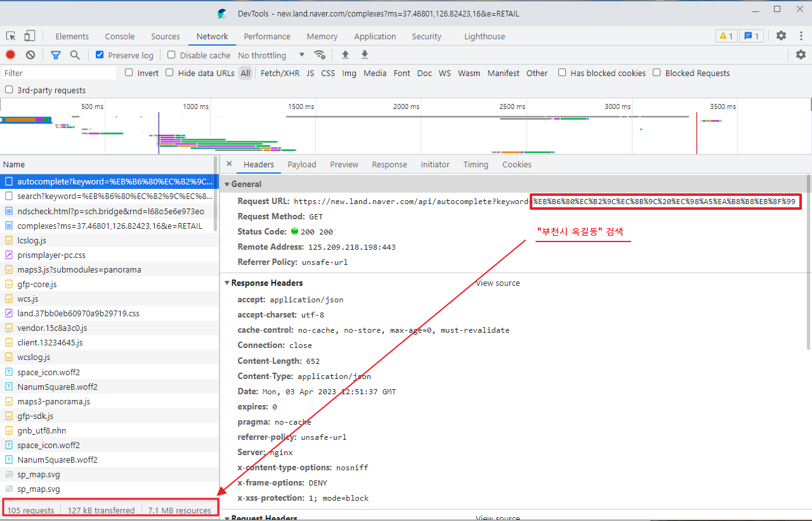Toggle Preserve log checkbox

[100, 55]
